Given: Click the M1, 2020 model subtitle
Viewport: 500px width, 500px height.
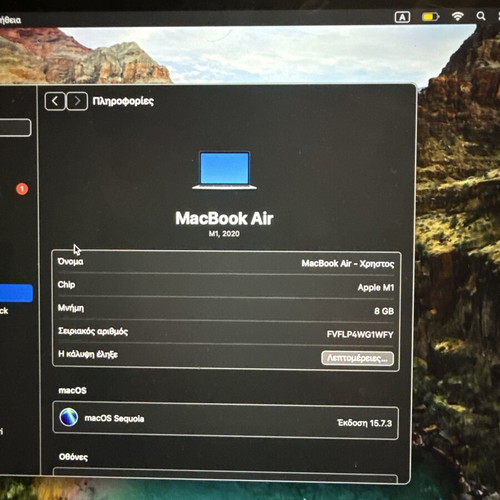Looking at the screenshot, I should 224,234.
